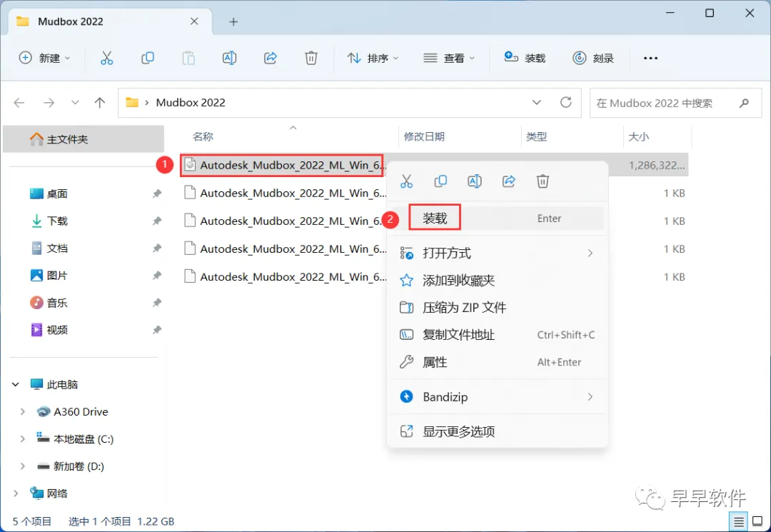The image size is (771, 532).
Task: Select A360 Drive in the tree
Action: [73, 411]
